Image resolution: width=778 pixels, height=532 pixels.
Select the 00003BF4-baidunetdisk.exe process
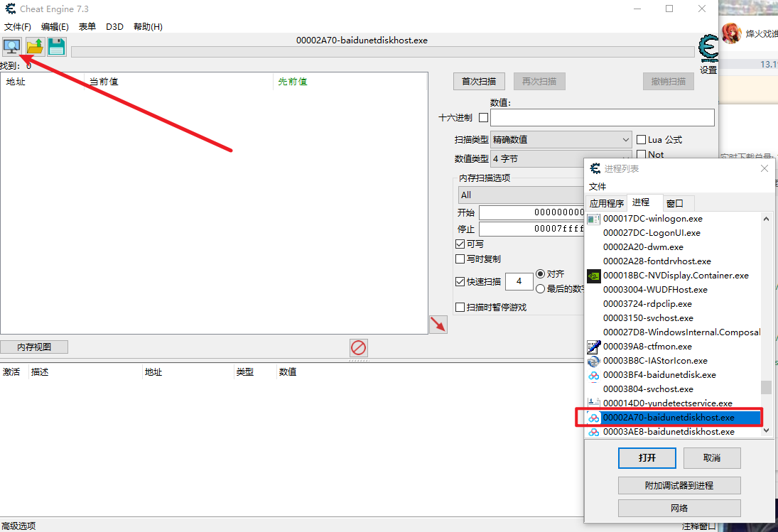tap(659, 375)
